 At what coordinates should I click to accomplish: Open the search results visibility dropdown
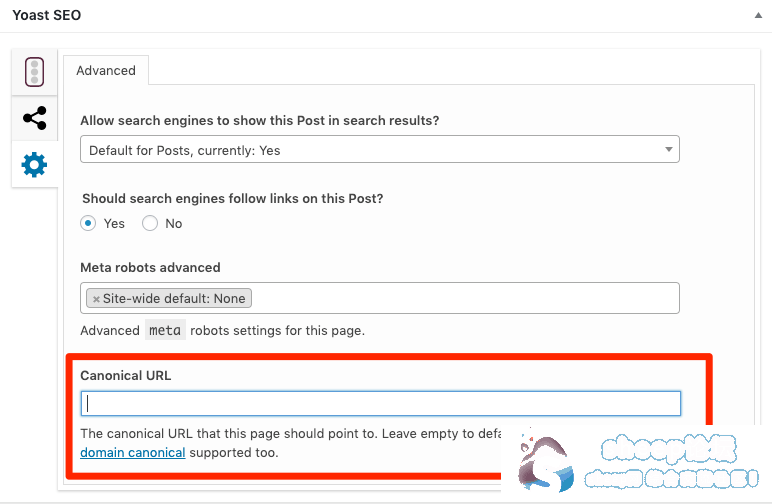[380, 149]
